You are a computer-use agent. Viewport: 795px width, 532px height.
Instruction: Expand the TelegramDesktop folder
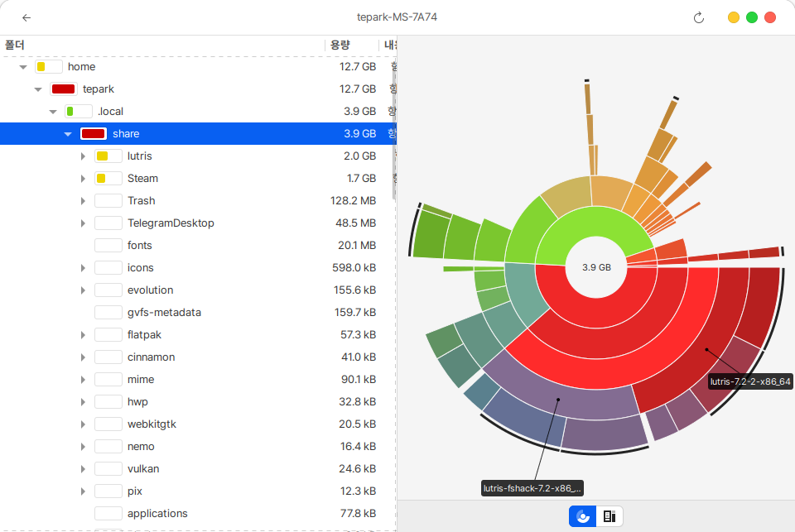[x=83, y=223]
